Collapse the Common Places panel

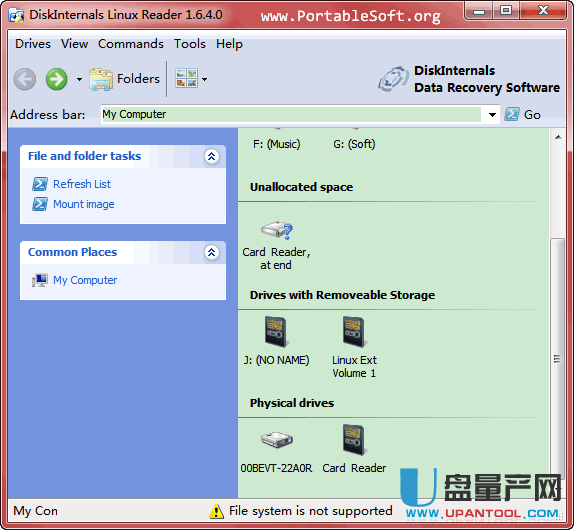pos(212,253)
